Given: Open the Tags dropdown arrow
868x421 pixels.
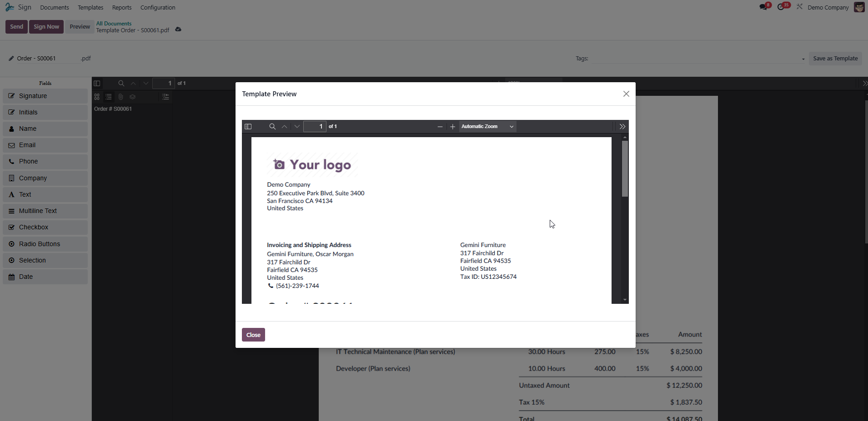Looking at the screenshot, I should pos(803,59).
